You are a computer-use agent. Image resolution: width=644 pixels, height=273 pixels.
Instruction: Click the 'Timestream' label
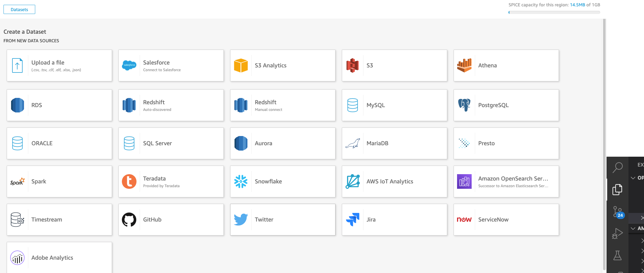tap(47, 220)
